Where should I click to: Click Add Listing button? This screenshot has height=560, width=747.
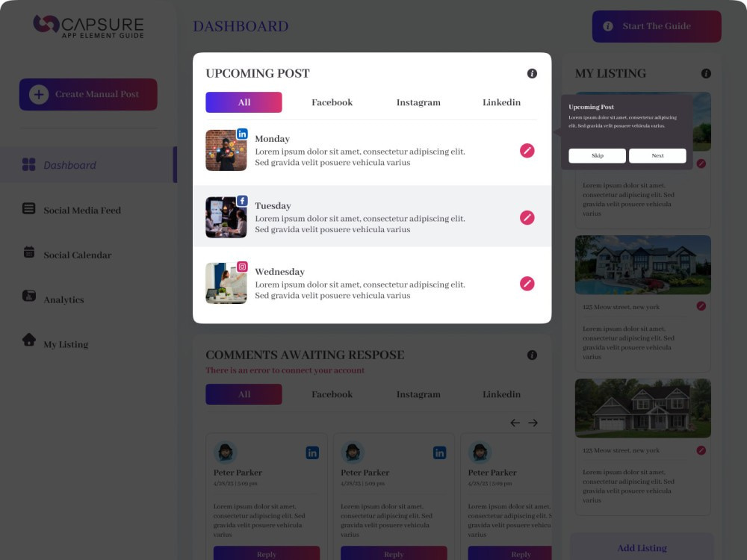[x=642, y=547]
